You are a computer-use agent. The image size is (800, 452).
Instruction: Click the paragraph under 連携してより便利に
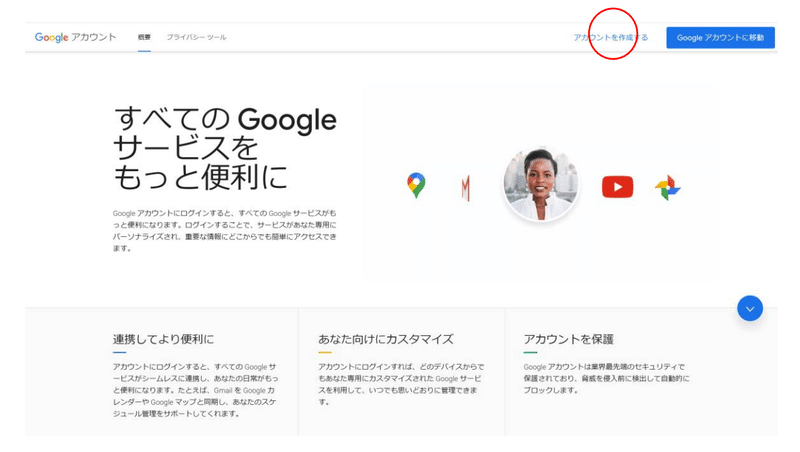tap(196, 390)
